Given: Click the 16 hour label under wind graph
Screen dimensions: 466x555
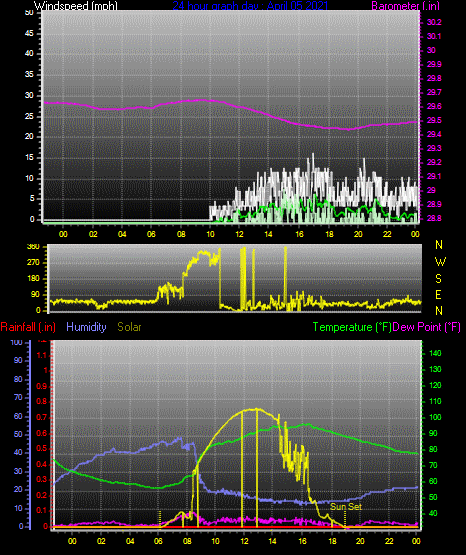Looking at the screenshot, I should click(x=299, y=234).
